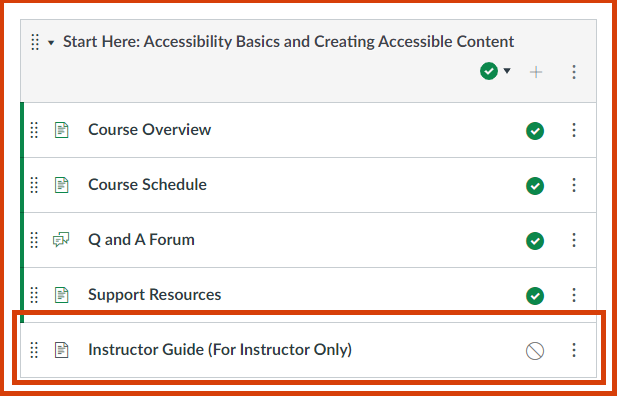Open module header options kebab menu
618x396 pixels.
[574, 72]
